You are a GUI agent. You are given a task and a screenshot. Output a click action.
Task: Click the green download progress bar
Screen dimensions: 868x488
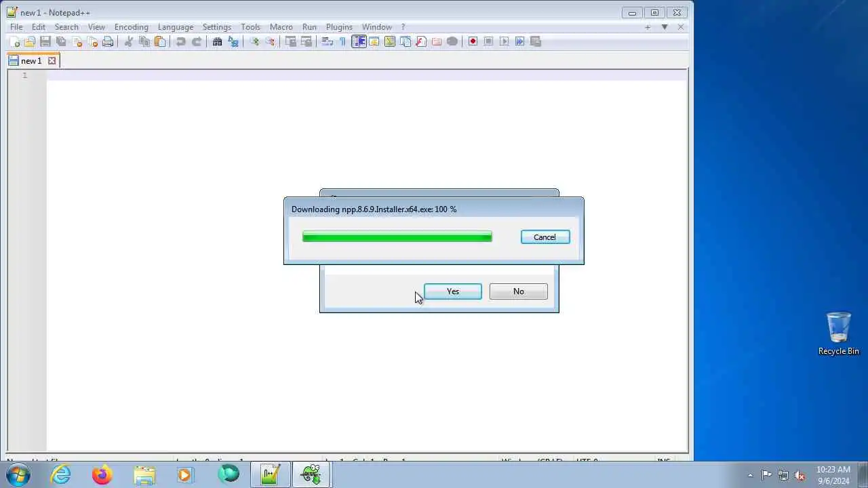pos(397,237)
